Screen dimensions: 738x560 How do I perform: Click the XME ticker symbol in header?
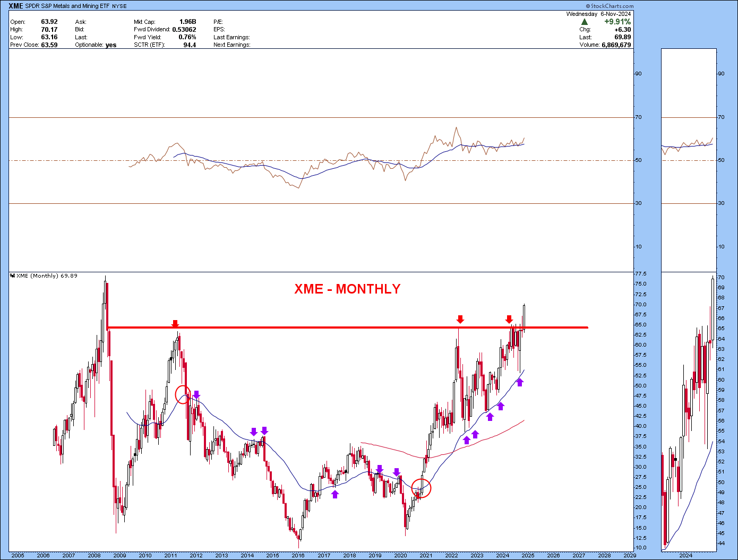pos(16,6)
